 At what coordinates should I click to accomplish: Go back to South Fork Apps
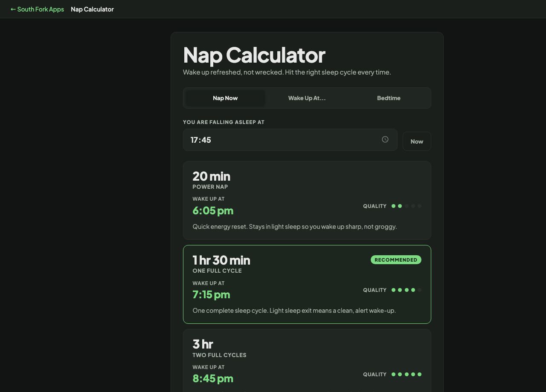tap(37, 9)
